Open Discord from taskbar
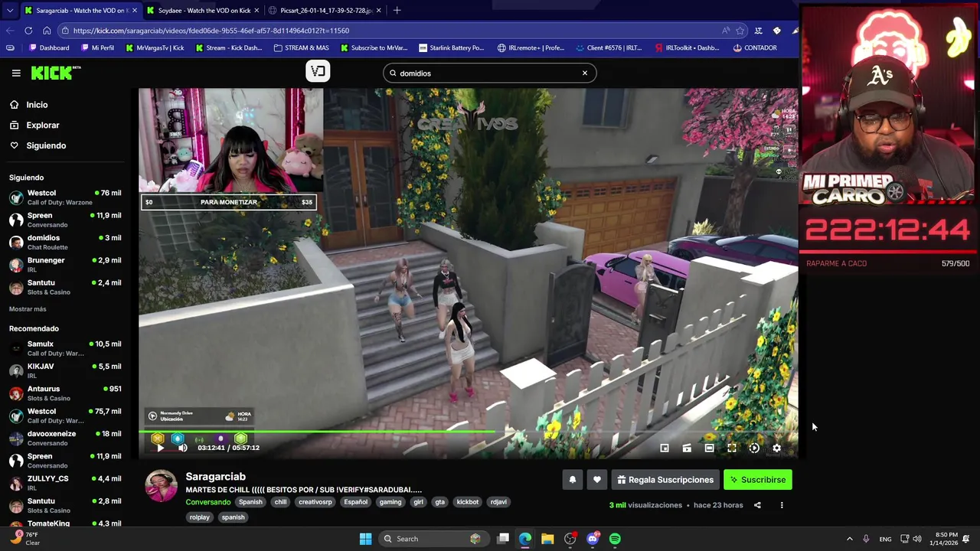This screenshot has height=551, width=980. pos(593,539)
